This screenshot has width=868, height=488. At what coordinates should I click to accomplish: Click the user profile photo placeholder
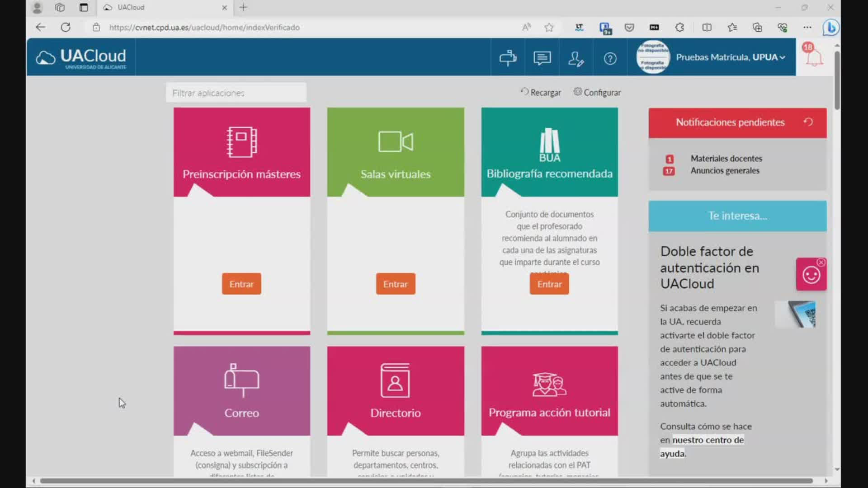[652, 57]
